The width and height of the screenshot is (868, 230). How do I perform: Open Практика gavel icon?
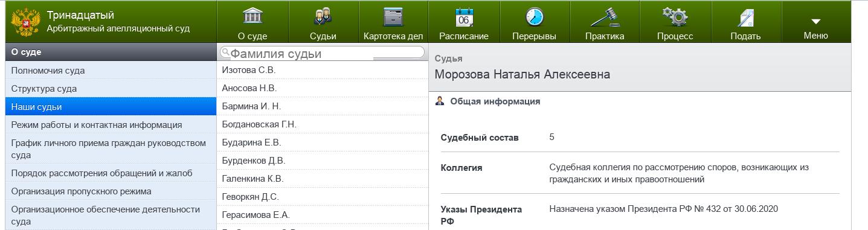pyautogui.click(x=605, y=16)
